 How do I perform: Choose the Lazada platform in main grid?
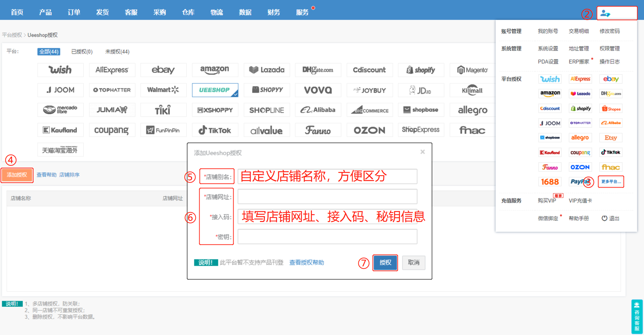[x=267, y=70]
